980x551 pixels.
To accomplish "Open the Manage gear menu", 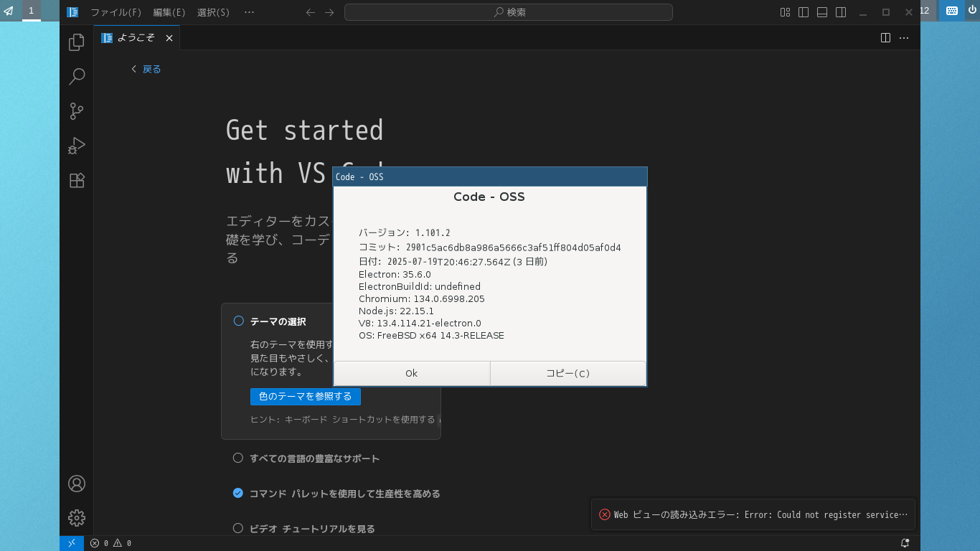I will coord(77,518).
